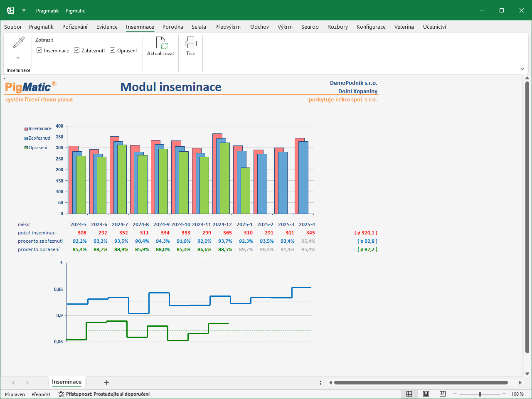Open Quick Access Toolbar customize dropdown
Viewport: 532px width, 399px height.
point(24,11)
